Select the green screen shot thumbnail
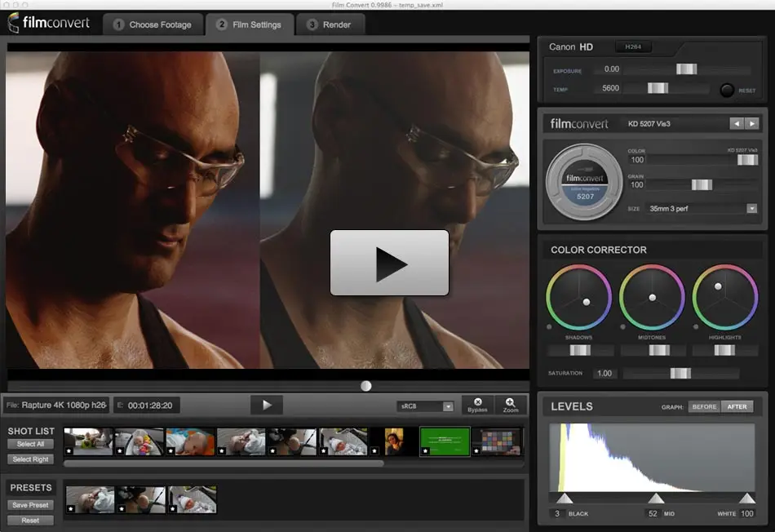 (x=445, y=441)
